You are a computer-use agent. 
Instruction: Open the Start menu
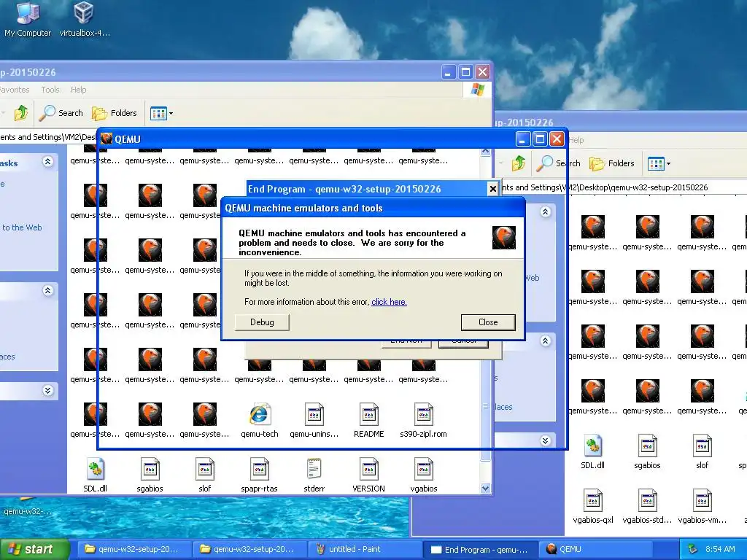[34, 550]
